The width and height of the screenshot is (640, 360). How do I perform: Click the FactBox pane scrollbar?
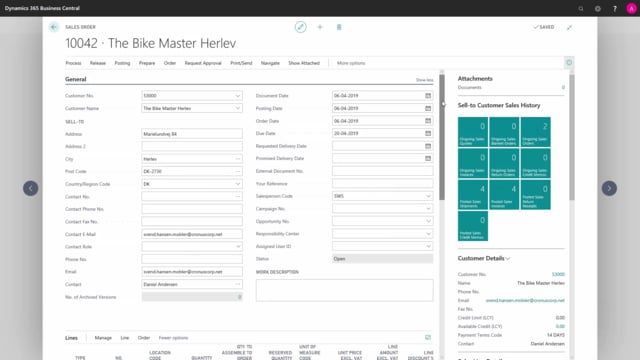click(571, 137)
